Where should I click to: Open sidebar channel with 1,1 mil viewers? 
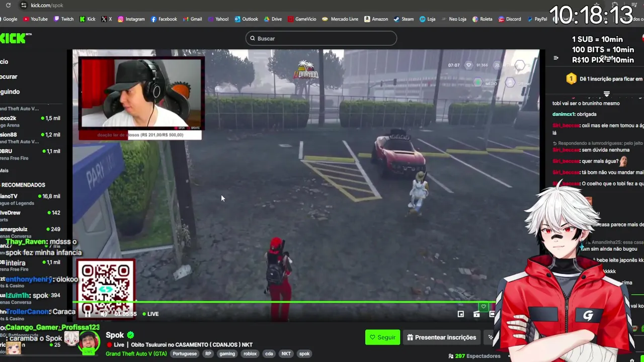pos(30,154)
